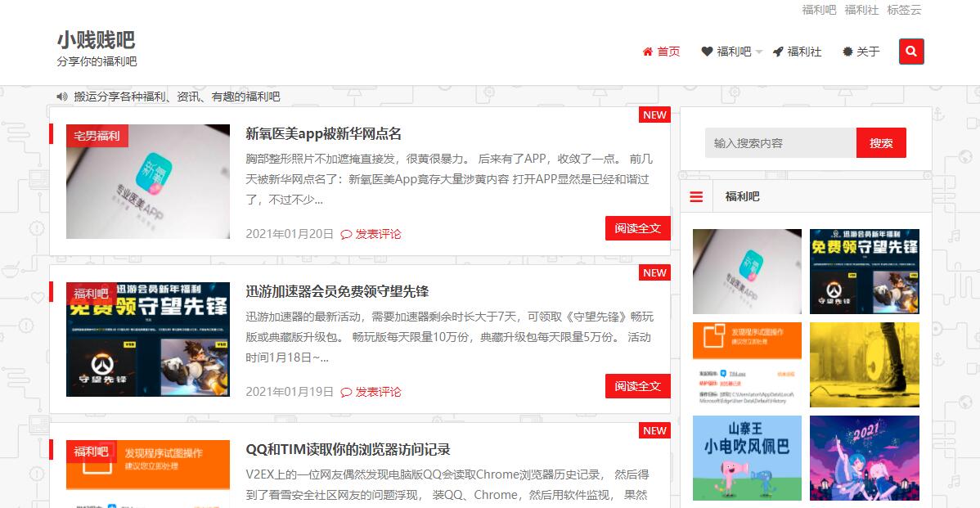
Task: Click the sidebar 福利吧 widget heading
Action: pos(742,197)
